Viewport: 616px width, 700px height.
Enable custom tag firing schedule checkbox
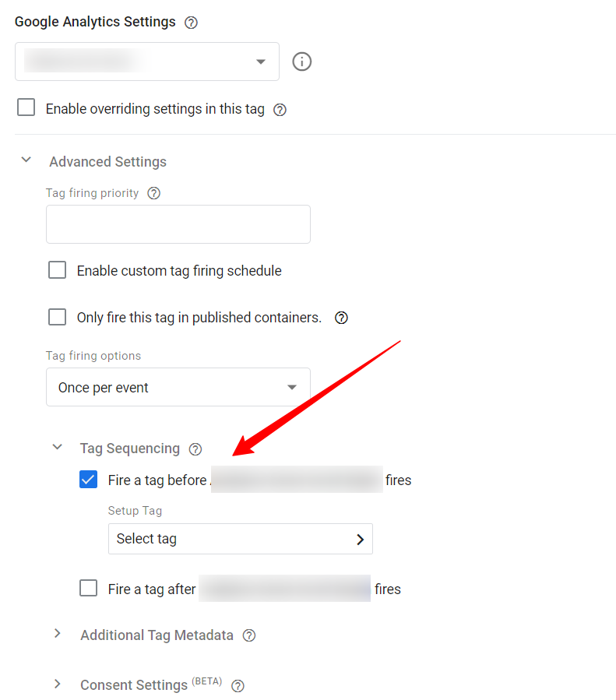click(x=57, y=270)
